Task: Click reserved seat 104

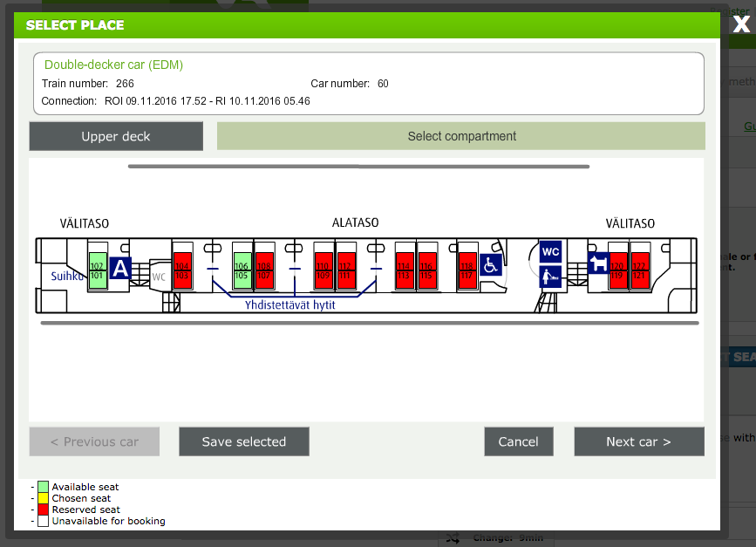Action: pos(182,262)
